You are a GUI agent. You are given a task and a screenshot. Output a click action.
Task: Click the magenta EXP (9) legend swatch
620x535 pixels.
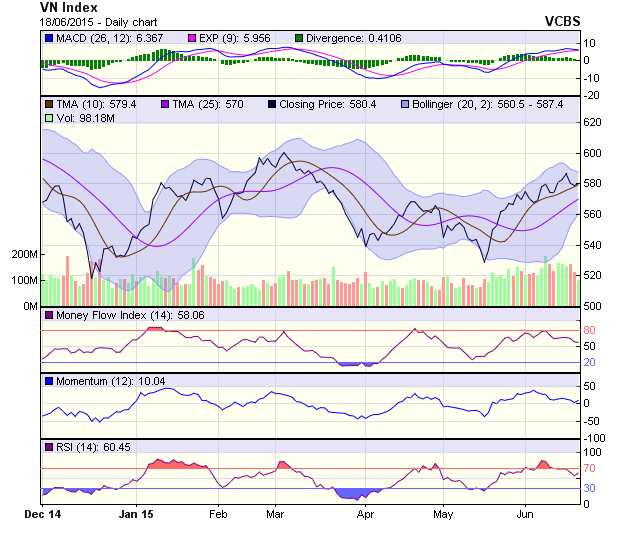point(192,38)
